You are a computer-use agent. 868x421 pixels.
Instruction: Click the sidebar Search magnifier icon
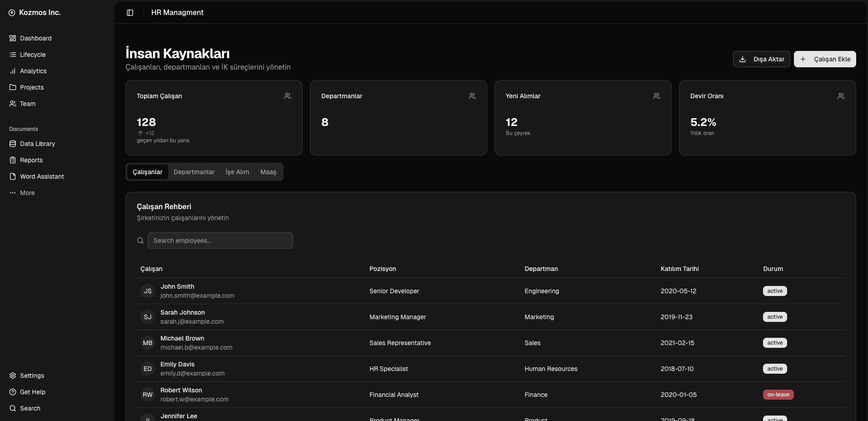(x=13, y=408)
